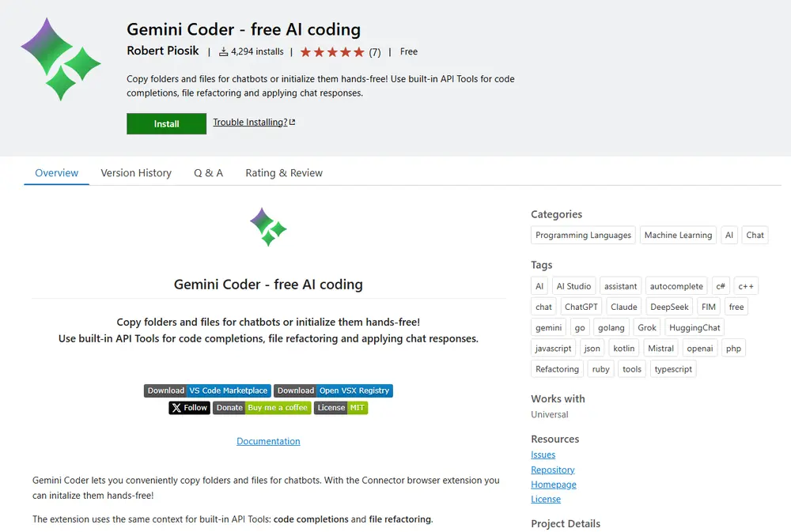Open the Documentation link

(268, 441)
